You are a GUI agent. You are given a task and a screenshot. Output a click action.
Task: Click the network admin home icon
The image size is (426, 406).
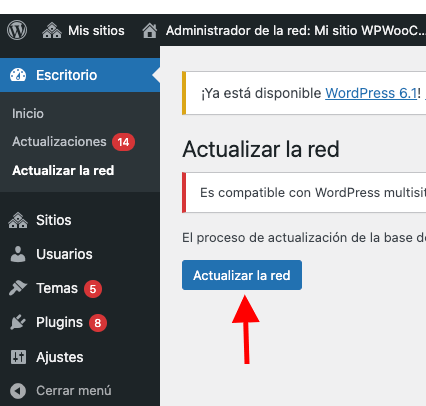[150, 31]
